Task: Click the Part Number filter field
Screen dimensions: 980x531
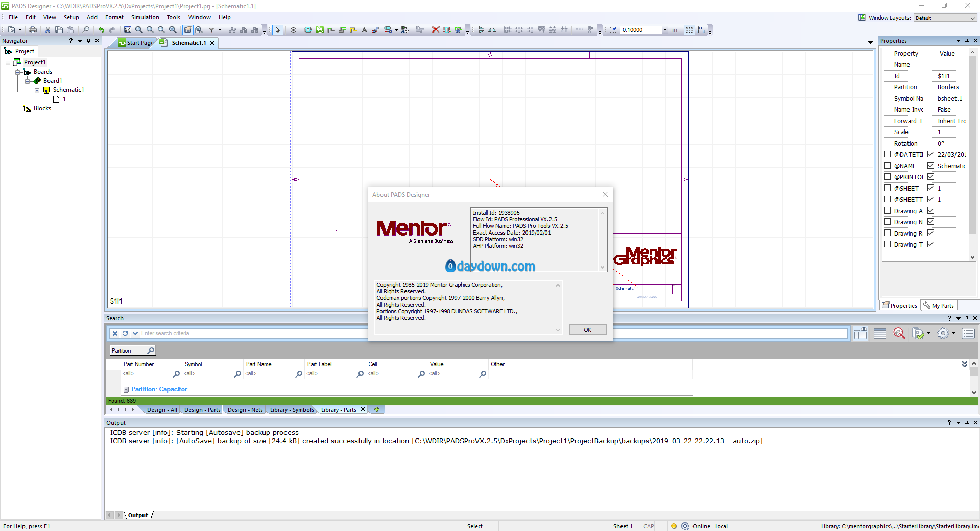Action: coord(148,374)
